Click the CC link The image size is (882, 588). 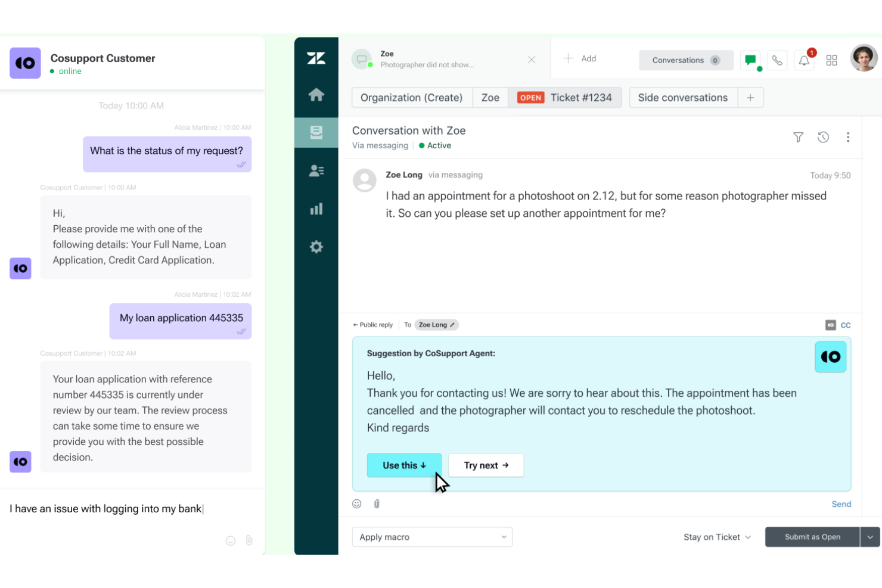point(846,325)
